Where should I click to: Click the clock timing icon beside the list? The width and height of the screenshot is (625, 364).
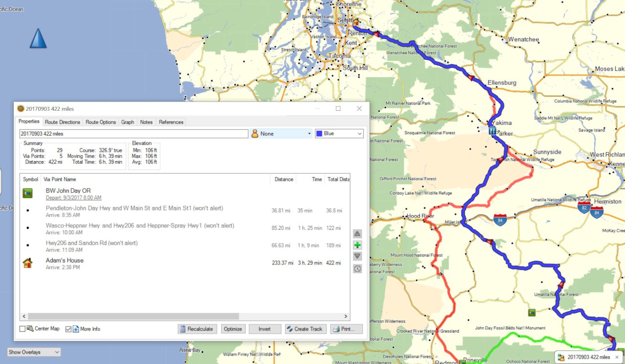(x=357, y=268)
